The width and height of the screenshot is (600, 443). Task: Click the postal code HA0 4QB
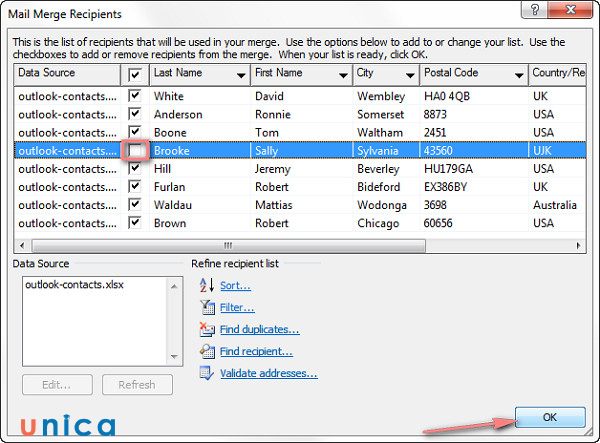447,96
